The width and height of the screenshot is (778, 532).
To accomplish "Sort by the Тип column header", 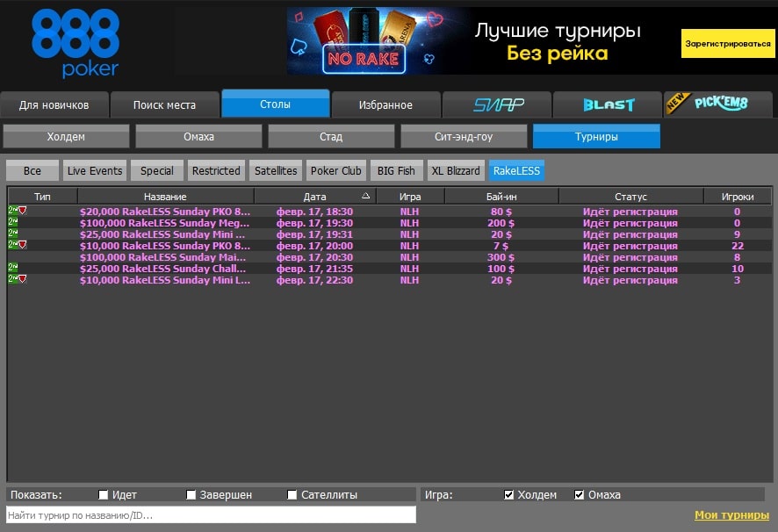I will tap(42, 197).
